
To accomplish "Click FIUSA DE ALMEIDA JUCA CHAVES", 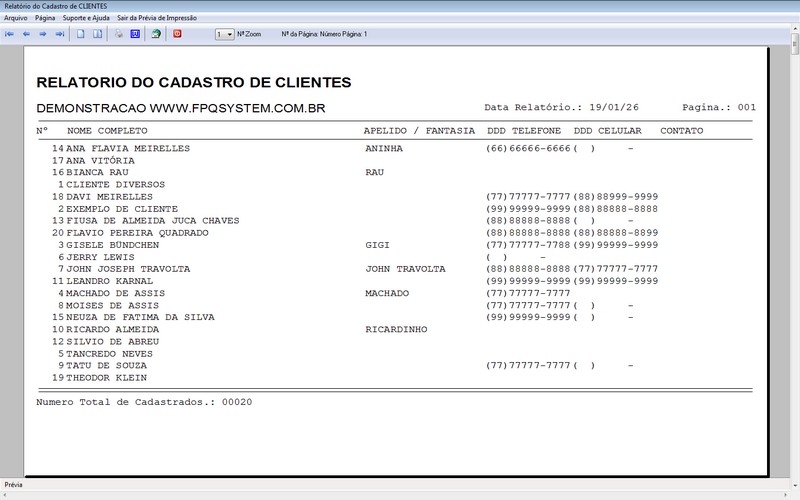I will coord(153,221).
